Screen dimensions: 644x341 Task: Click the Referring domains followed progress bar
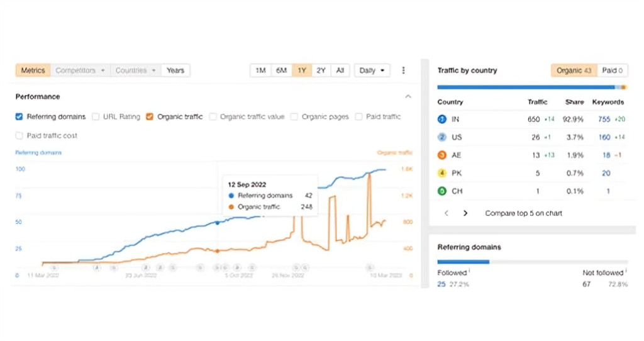464,261
